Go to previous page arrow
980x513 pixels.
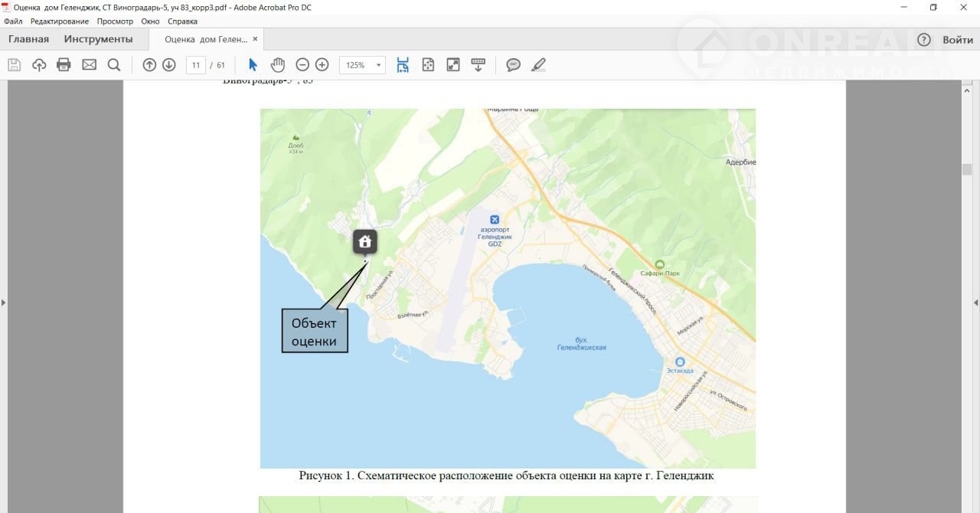149,65
